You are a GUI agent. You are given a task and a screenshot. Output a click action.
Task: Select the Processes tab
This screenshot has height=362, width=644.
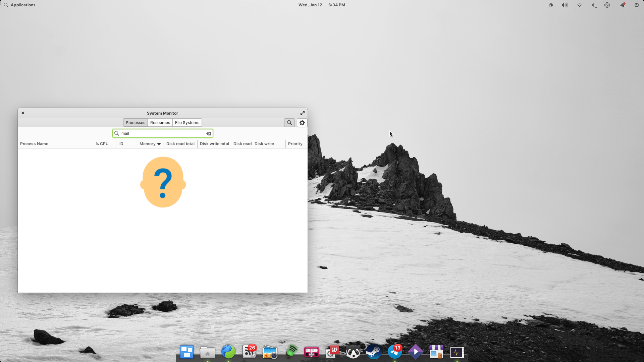tap(135, 122)
